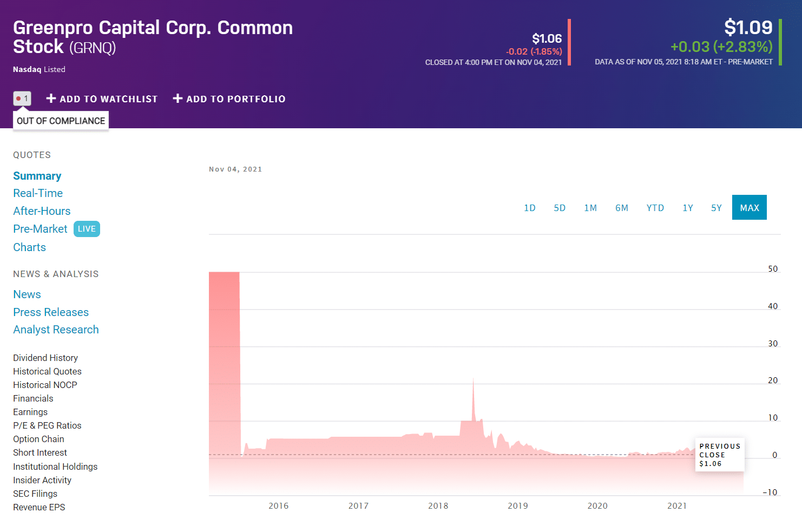Open the Charts page
The width and height of the screenshot is (802, 532).
point(29,247)
